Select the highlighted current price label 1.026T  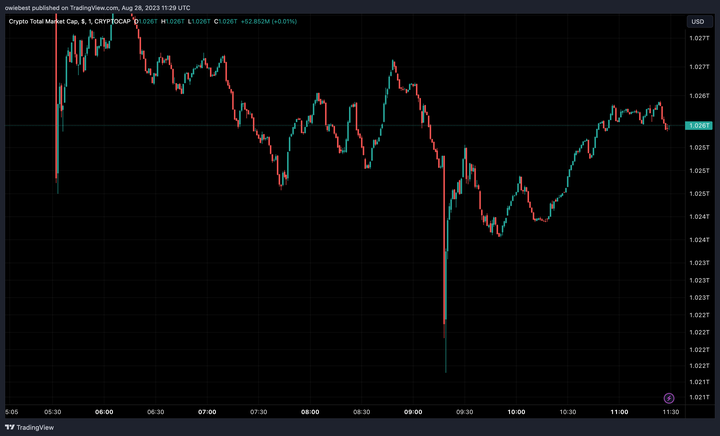pos(698,125)
